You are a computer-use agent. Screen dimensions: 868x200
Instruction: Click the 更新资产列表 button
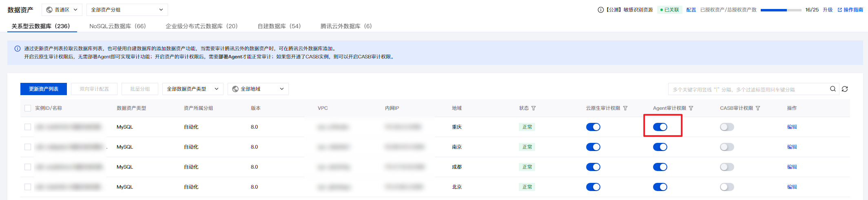[44, 89]
